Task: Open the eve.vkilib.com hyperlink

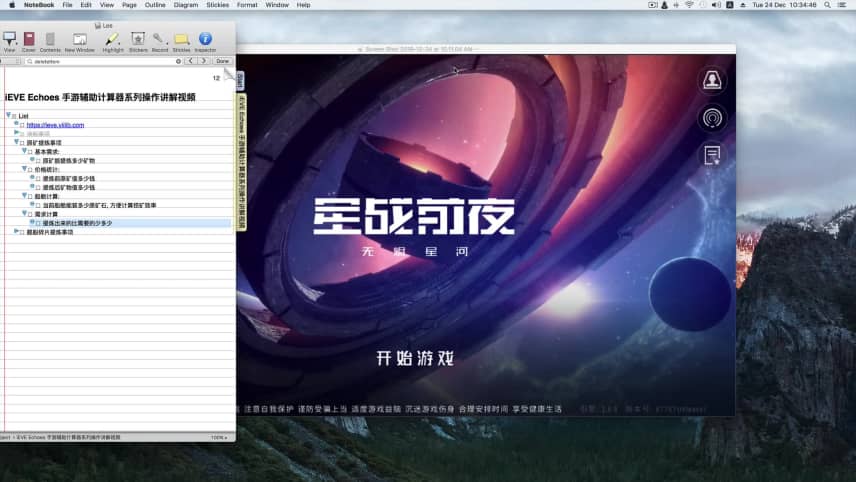Action: [55, 125]
